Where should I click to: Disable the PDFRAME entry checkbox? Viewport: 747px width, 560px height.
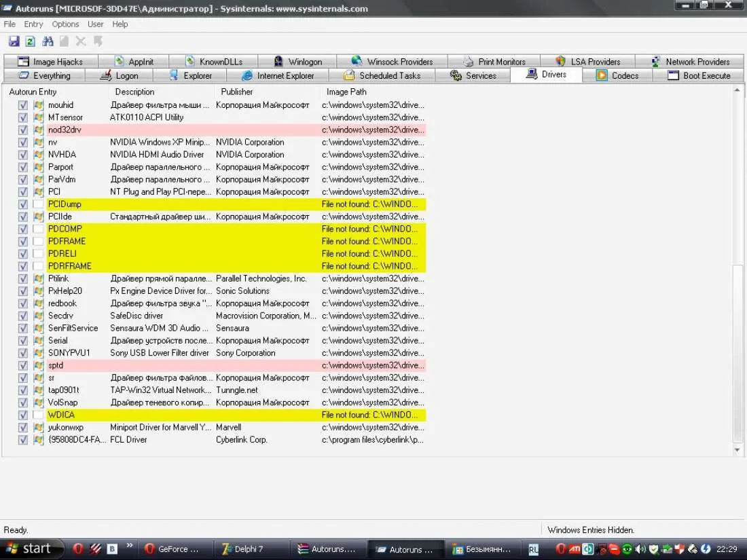(x=23, y=241)
